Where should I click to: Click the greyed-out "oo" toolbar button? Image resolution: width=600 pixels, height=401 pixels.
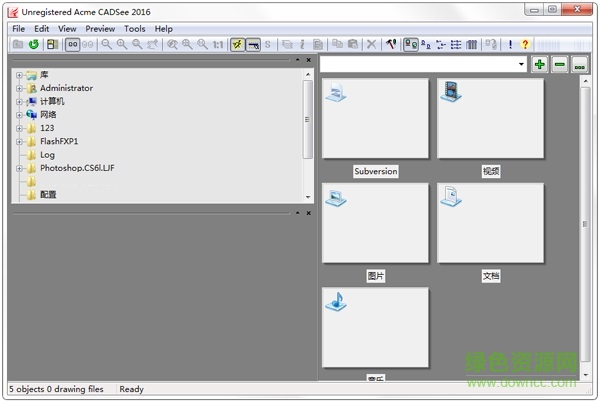click(88, 45)
